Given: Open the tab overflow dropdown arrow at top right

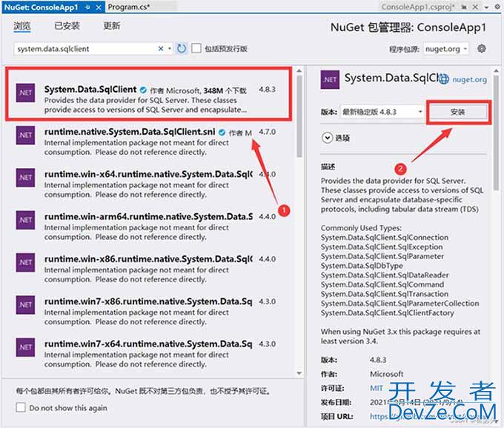Looking at the screenshot, I should (487, 7).
